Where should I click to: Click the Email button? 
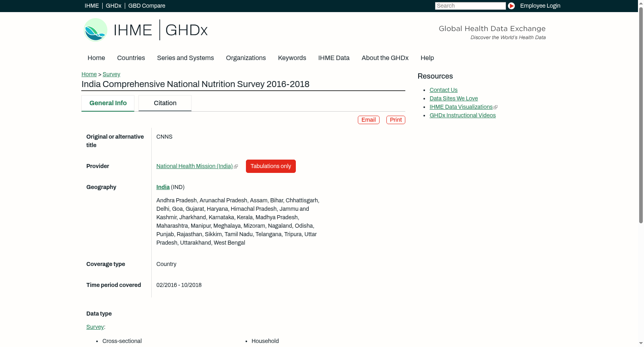coord(369,120)
